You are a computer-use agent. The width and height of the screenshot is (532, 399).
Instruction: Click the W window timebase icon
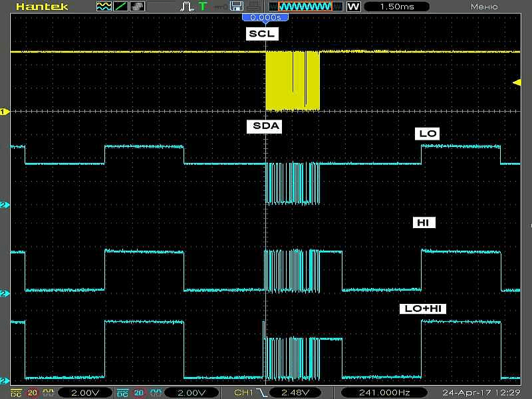point(354,7)
